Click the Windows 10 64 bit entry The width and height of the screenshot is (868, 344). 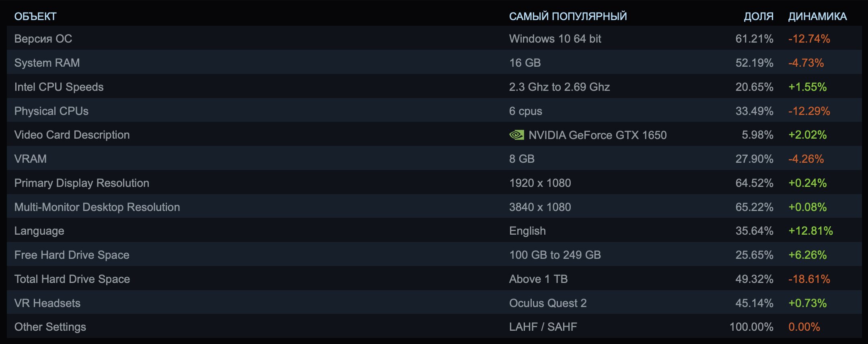point(555,39)
